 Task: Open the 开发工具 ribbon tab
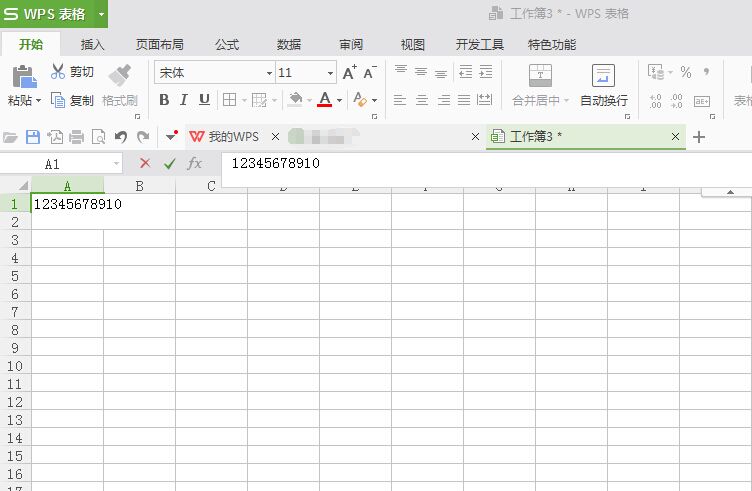tap(480, 45)
